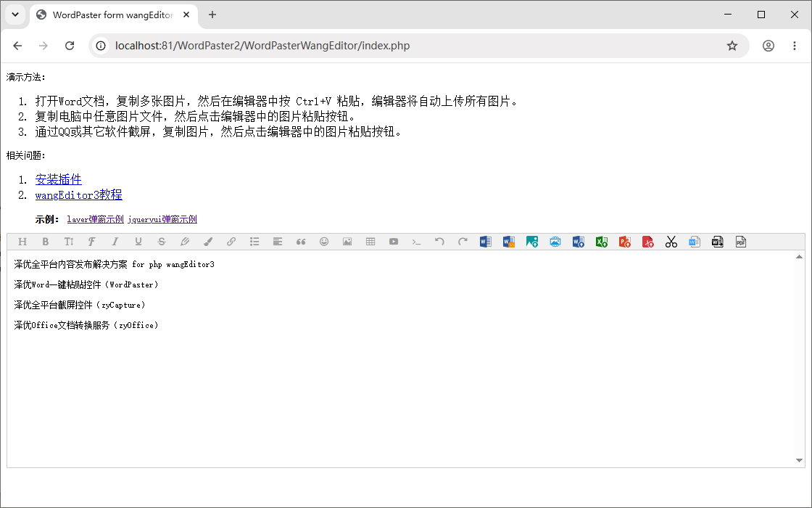Click the browser address bar URL

click(x=262, y=46)
